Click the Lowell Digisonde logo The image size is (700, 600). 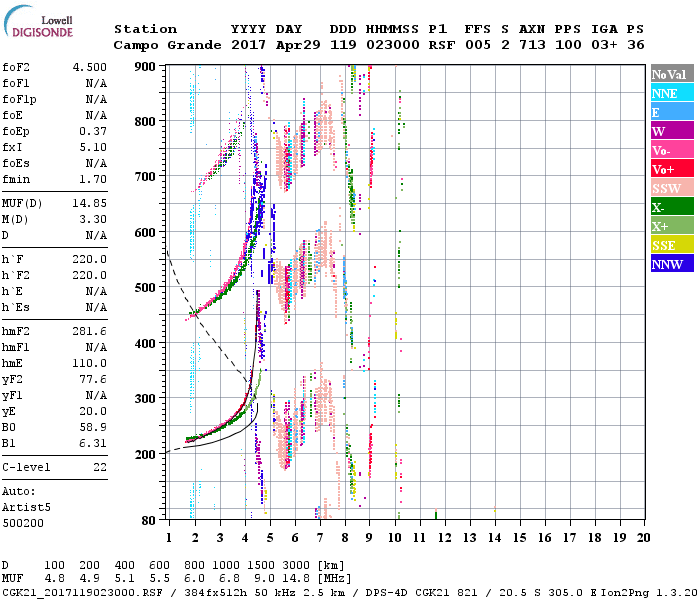pos(38,22)
